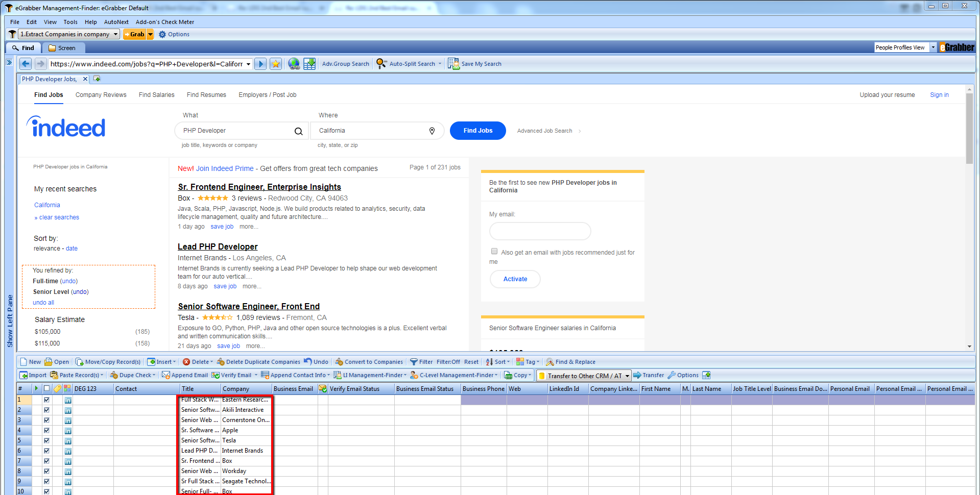Click the Verify Email icon
The width and height of the screenshot is (980, 495).
coord(216,375)
